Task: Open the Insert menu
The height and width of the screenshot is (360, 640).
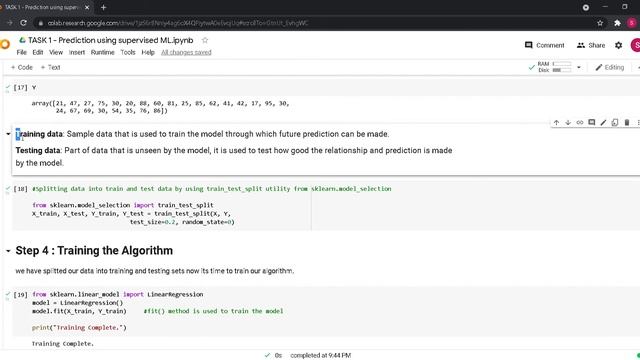Action: (77, 52)
